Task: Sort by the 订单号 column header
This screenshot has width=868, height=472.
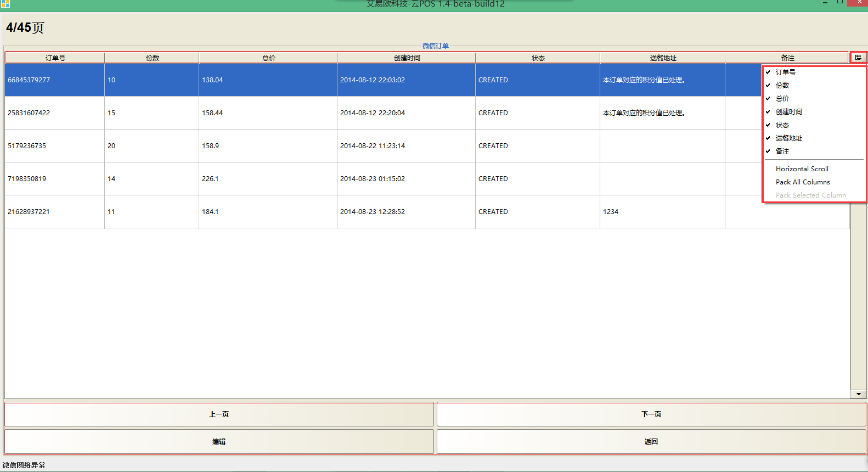Action: tap(55, 58)
